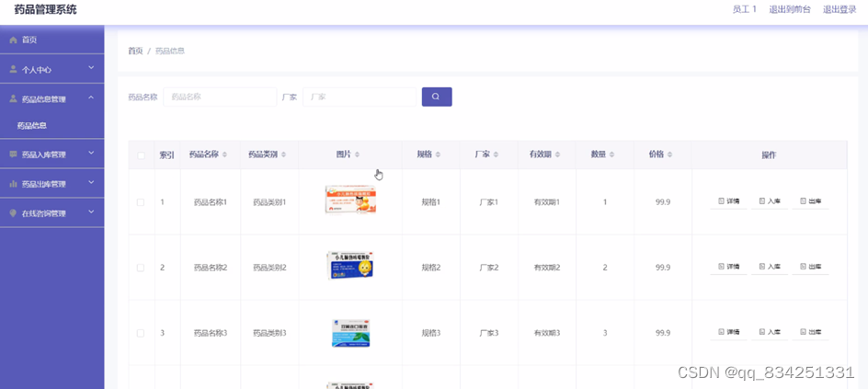Click 出库 button for 药品名称1
This screenshot has height=389, width=868.
[810, 201]
